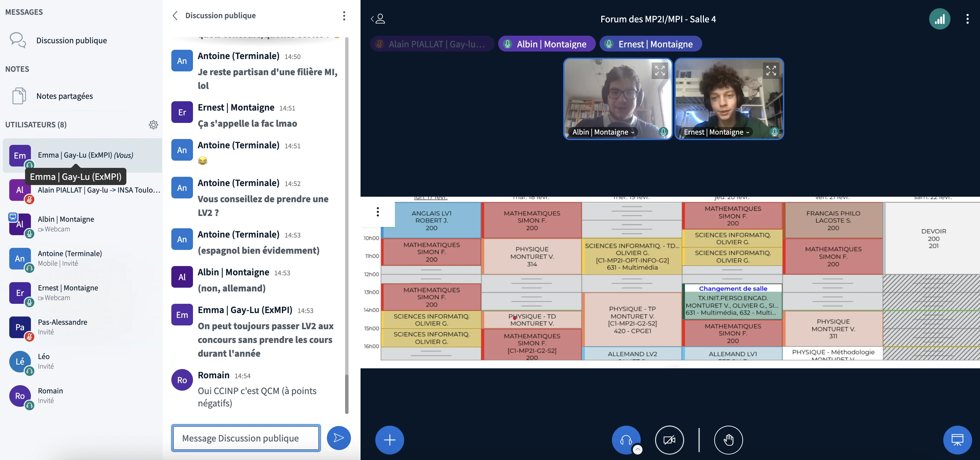Open chat options three-dot menu
980x460 pixels.
coord(344,15)
